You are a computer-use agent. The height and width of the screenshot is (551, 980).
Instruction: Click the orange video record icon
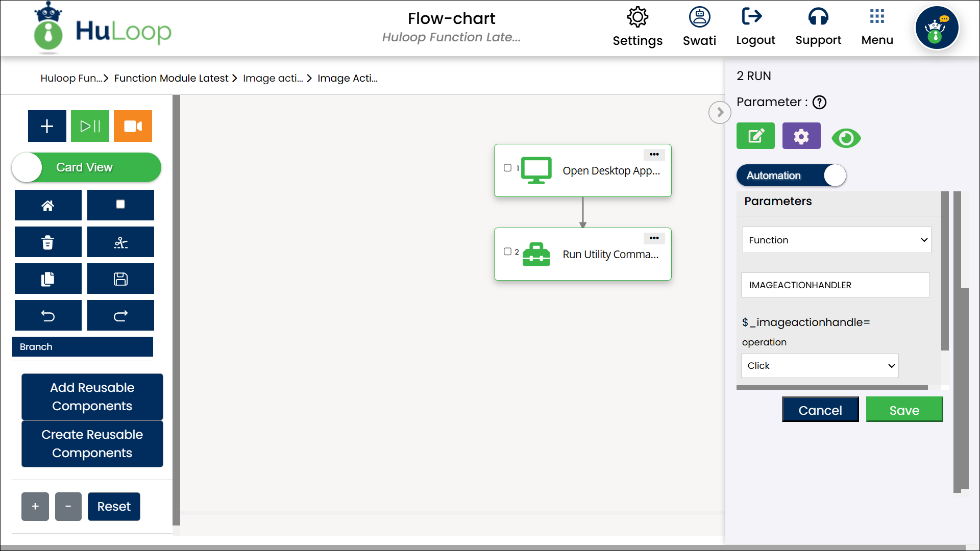point(133,126)
